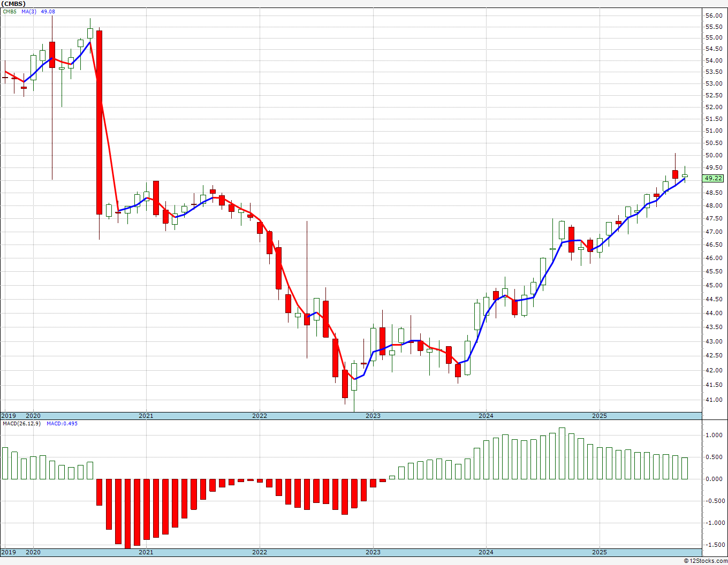The height and width of the screenshot is (565, 728).
Task: Click the lowest red MACD histogram bar
Action: 127,514
